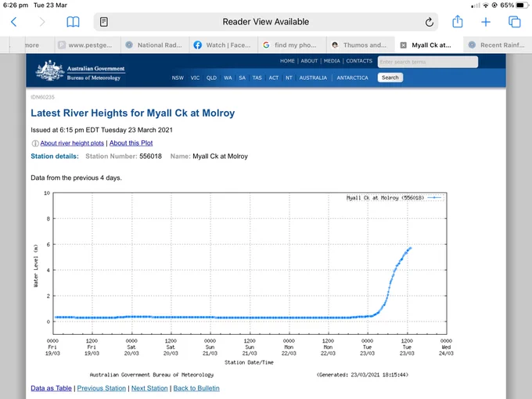
Task: Select VIC in the state navigation
Action: pos(195,77)
